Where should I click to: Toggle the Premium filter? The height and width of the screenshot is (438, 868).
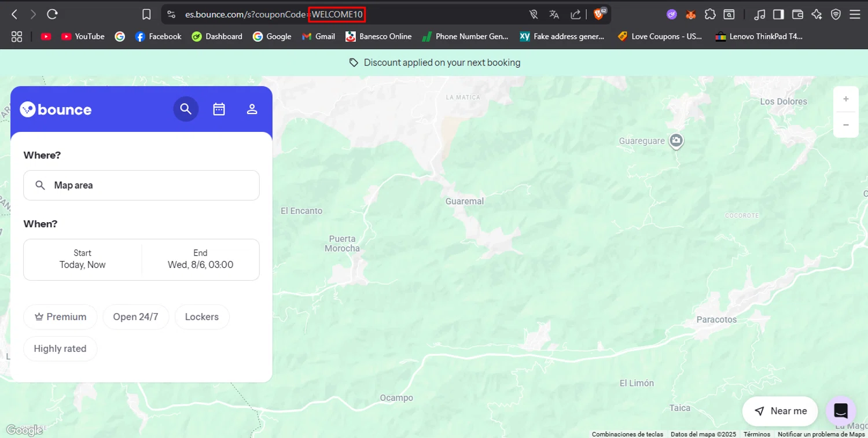click(x=60, y=317)
